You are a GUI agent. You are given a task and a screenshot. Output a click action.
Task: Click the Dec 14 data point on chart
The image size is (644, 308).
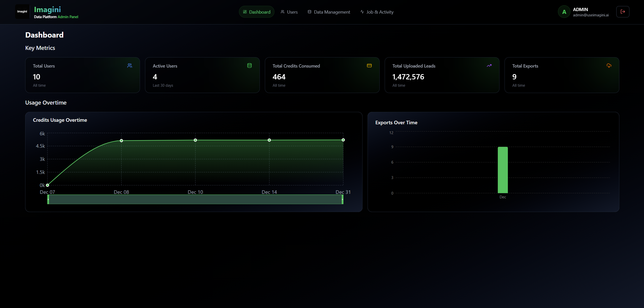click(x=269, y=140)
